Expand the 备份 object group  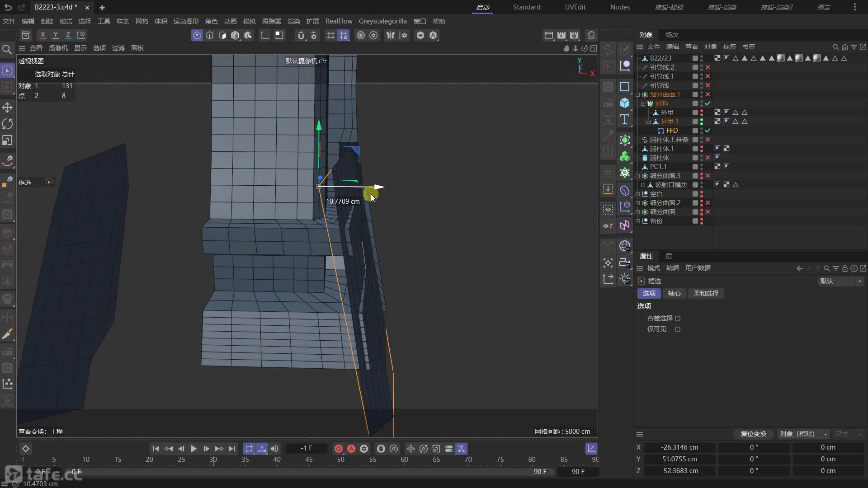pyautogui.click(x=638, y=221)
